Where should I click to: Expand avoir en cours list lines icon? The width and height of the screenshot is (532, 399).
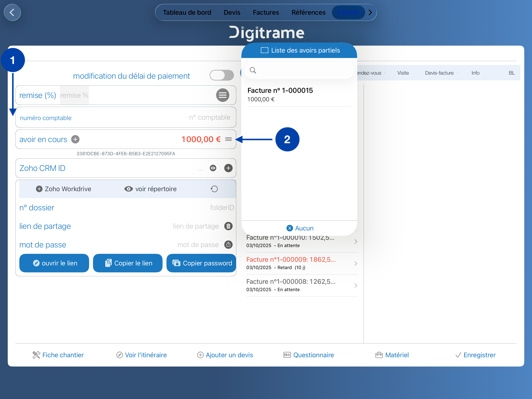coord(228,139)
